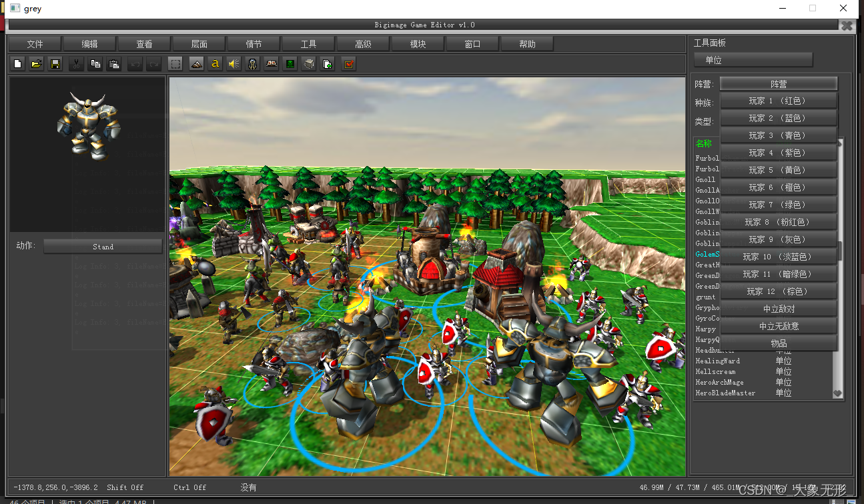Viewport: 864px width, 504px height.
Task: Choose 玩家 4 （紫色） from the list
Action: click(779, 153)
